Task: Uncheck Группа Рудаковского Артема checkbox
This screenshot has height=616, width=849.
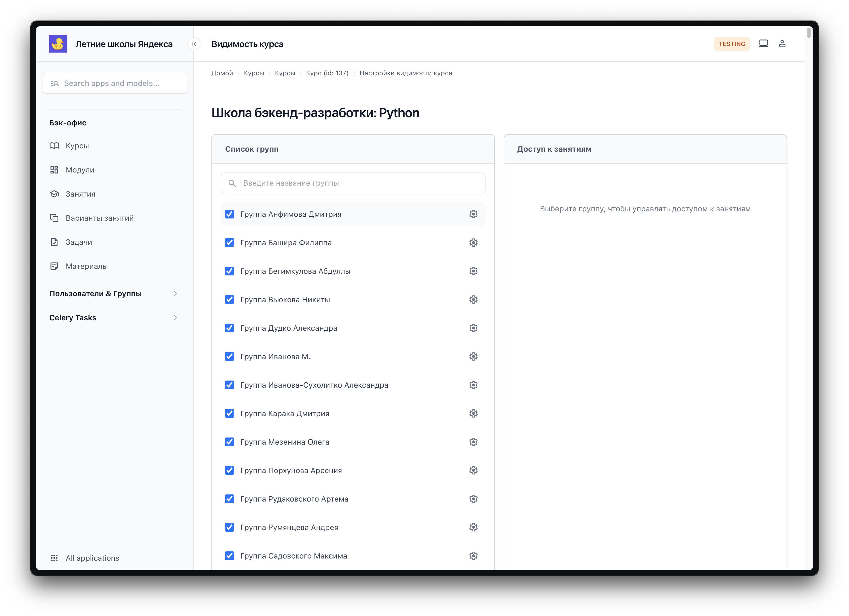Action: (230, 499)
